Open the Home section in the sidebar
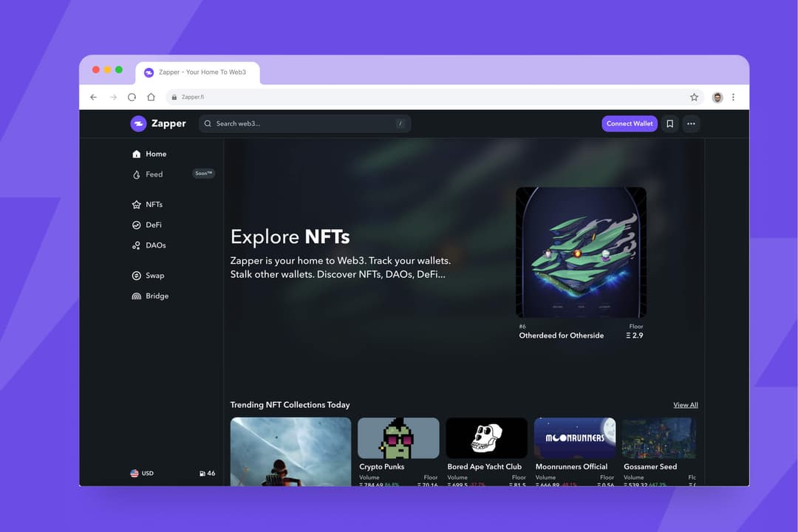 (137, 154)
